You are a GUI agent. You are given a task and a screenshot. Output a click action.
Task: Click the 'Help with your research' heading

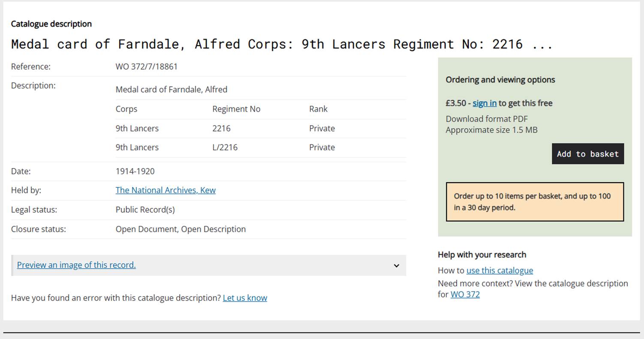(482, 255)
